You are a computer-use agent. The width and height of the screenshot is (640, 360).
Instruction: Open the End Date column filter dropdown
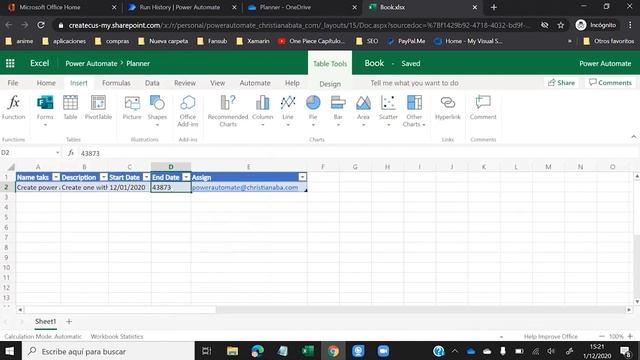(186, 177)
